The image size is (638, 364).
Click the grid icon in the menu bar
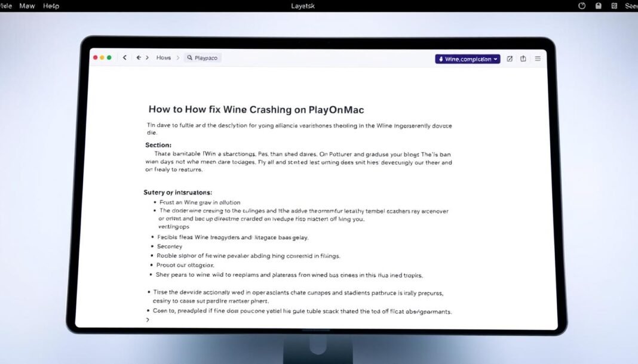click(614, 6)
